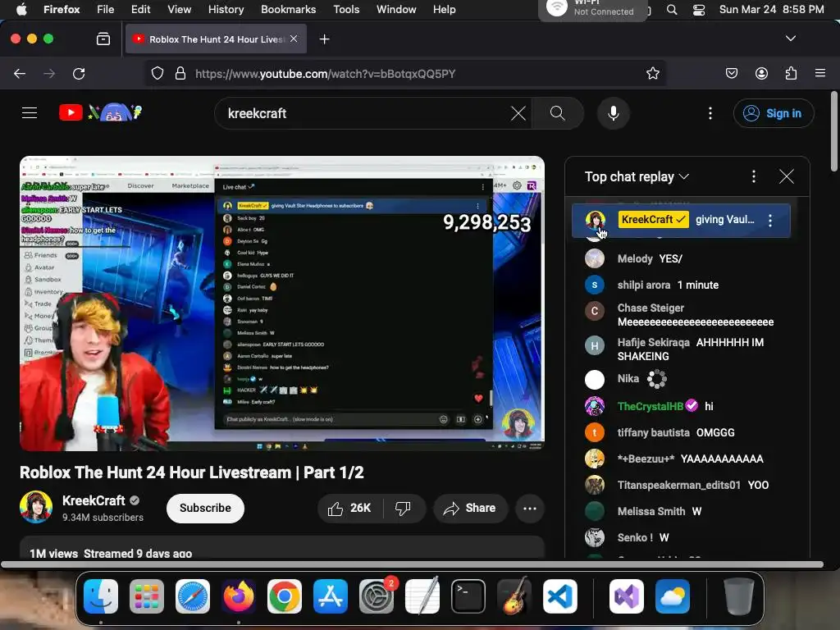Click Titanspeakerman_edits01 chat message
Screen dimensions: 840x630
pyautogui.click(x=758, y=485)
